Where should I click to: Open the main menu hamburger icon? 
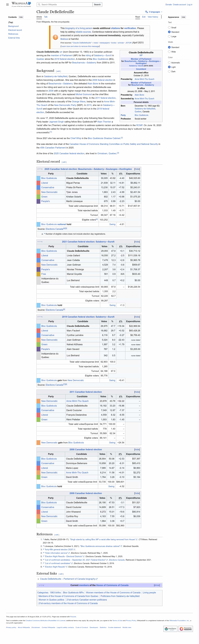[7, 5]
